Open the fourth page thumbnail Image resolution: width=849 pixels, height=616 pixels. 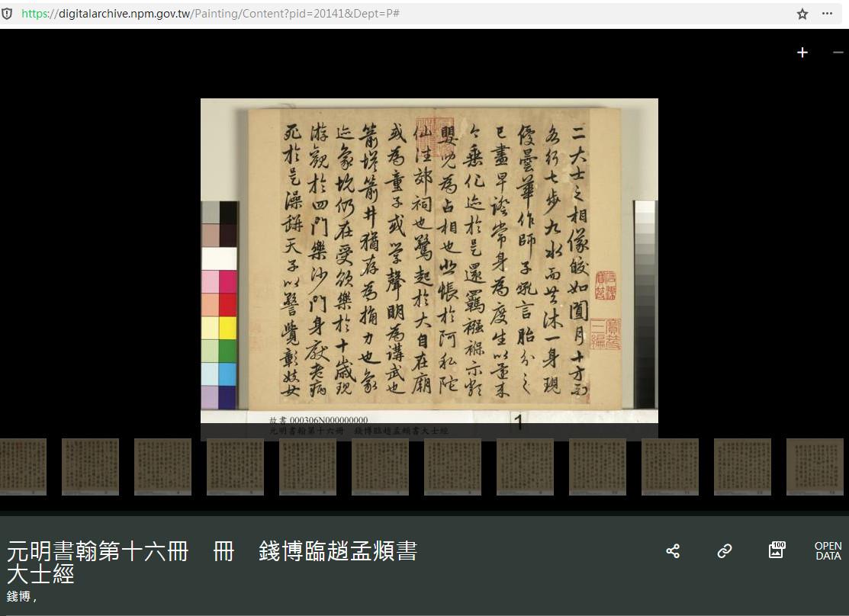(x=235, y=467)
